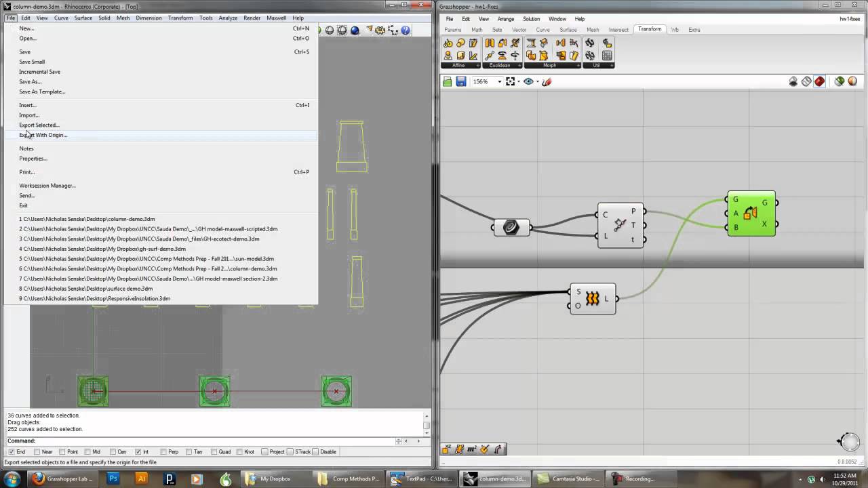The width and height of the screenshot is (868, 488).
Task: Expand the Util group with its plus
Action: (x=612, y=66)
